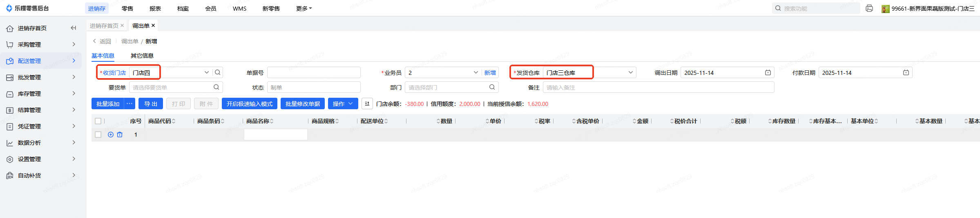
Task: Click the three-dots button beside 批量添加
Action: [129, 103]
